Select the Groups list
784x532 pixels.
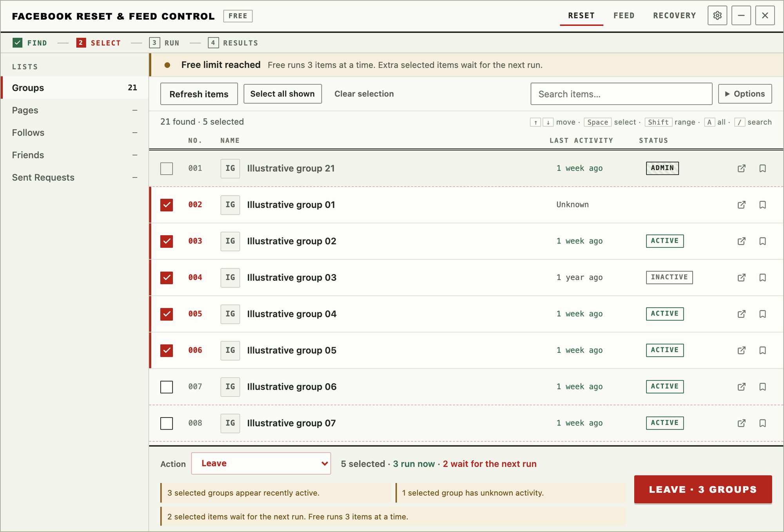pyautogui.click(x=74, y=87)
